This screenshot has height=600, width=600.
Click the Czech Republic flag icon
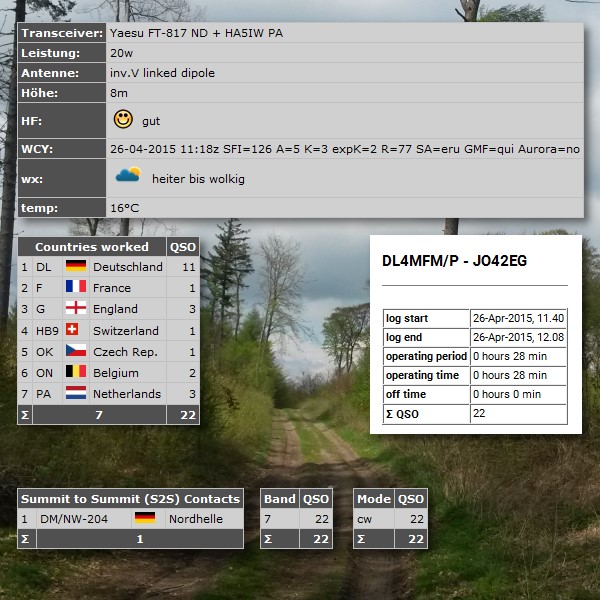click(x=76, y=351)
